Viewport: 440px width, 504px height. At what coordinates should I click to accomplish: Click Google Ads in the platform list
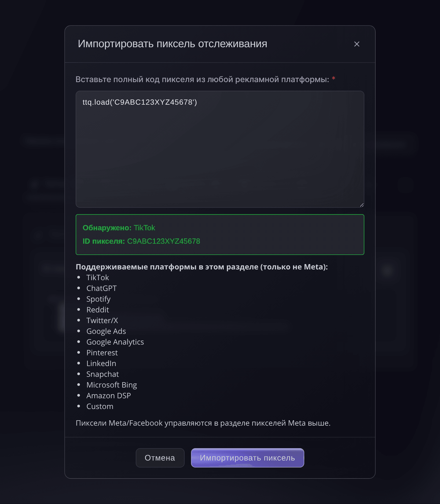pyautogui.click(x=106, y=331)
